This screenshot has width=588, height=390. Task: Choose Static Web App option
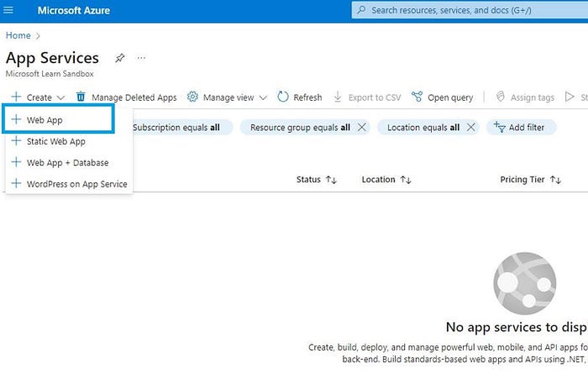(56, 141)
